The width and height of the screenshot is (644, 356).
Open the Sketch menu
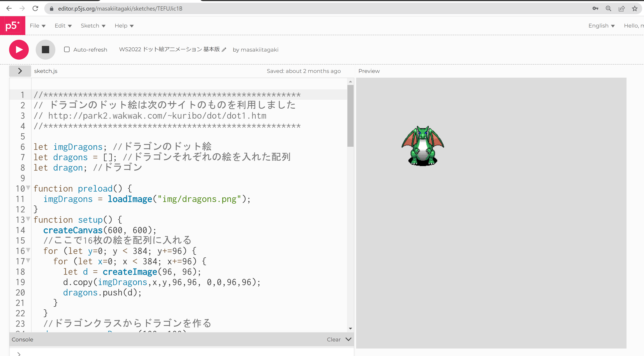93,26
